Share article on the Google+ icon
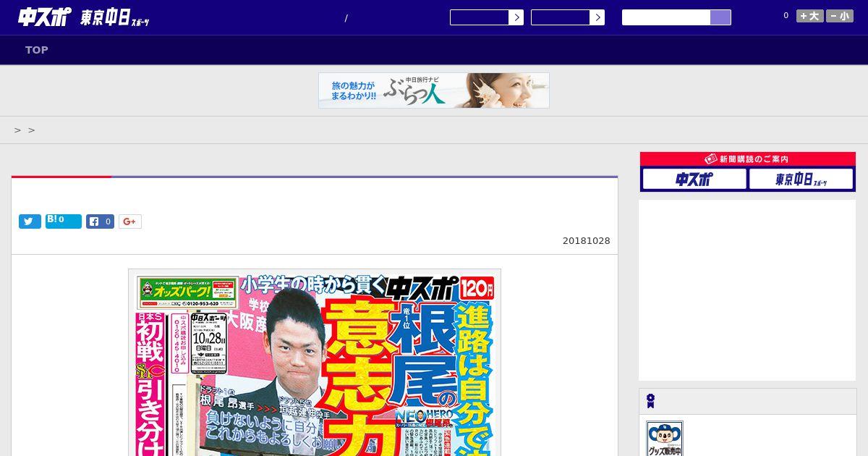868x456 pixels. pos(130,221)
